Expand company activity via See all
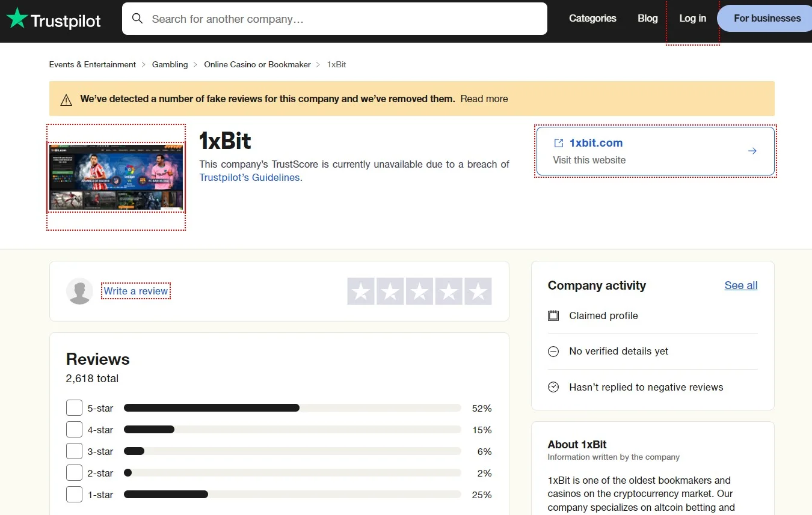Viewport: 812px width, 515px height. click(x=740, y=285)
